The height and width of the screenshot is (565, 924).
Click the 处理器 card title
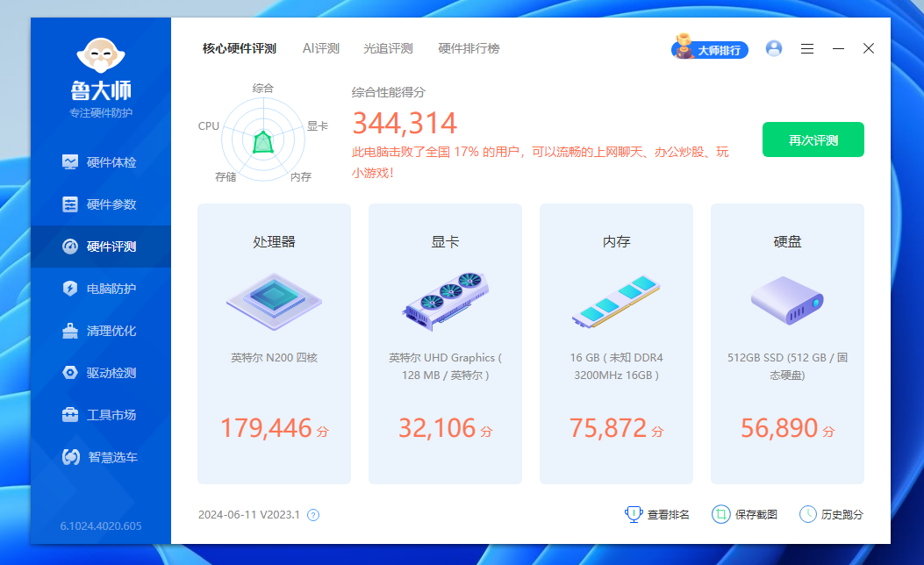tap(274, 241)
